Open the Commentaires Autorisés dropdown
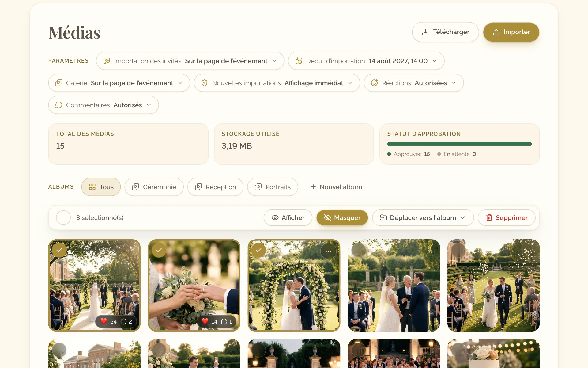The image size is (588, 368). pyautogui.click(x=104, y=105)
